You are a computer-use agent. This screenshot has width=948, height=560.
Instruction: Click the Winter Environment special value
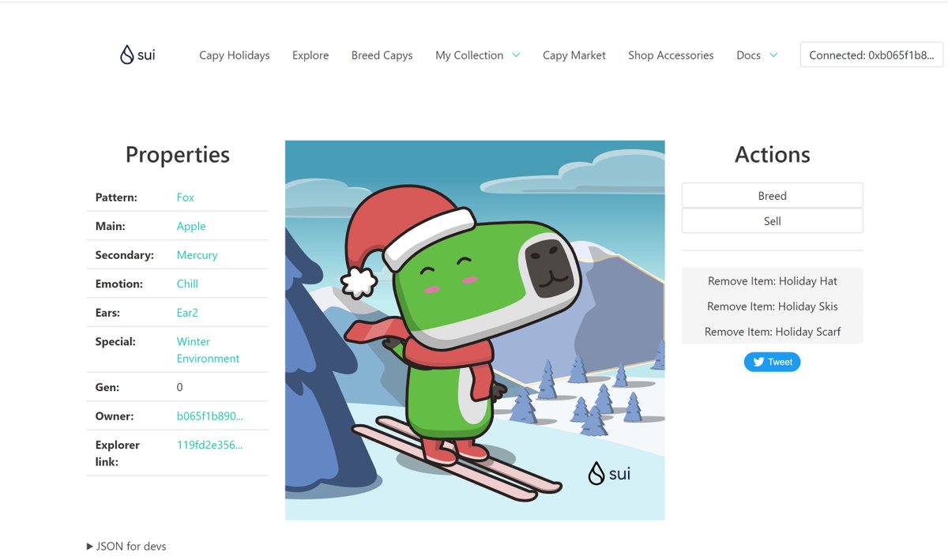click(x=208, y=350)
